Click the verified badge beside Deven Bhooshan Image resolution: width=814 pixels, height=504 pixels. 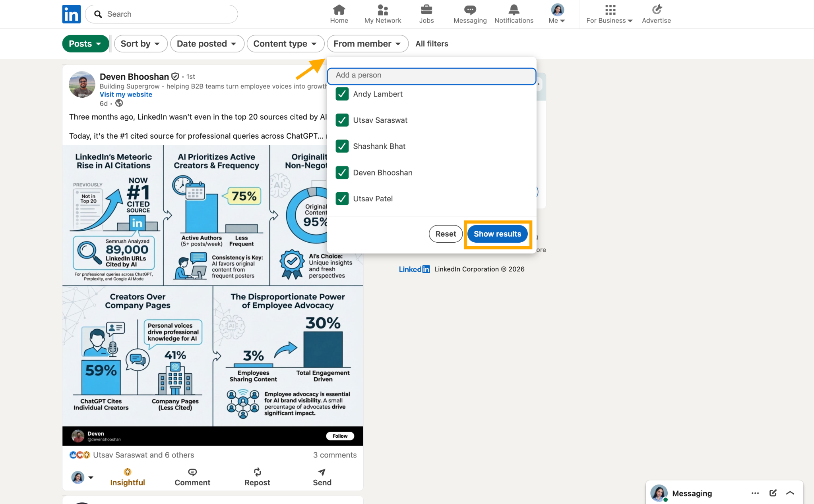pyautogui.click(x=175, y=76)
